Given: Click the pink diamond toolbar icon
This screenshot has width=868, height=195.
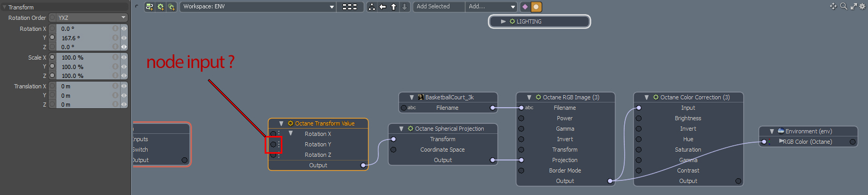Looking at the screenshot, I should 525,7.
